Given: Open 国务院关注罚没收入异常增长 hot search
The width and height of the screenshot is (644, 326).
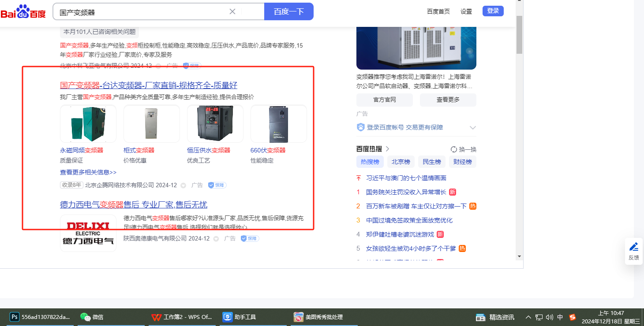Looking at the screenshot, I should tap(406, 192).
